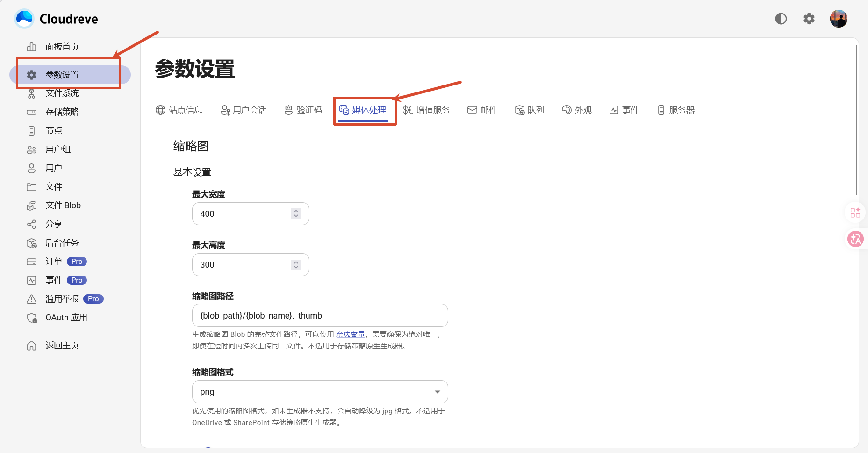Open the user avatar menu
The image size is (868, 453).
pyautogui.click(x=839, y=19)
